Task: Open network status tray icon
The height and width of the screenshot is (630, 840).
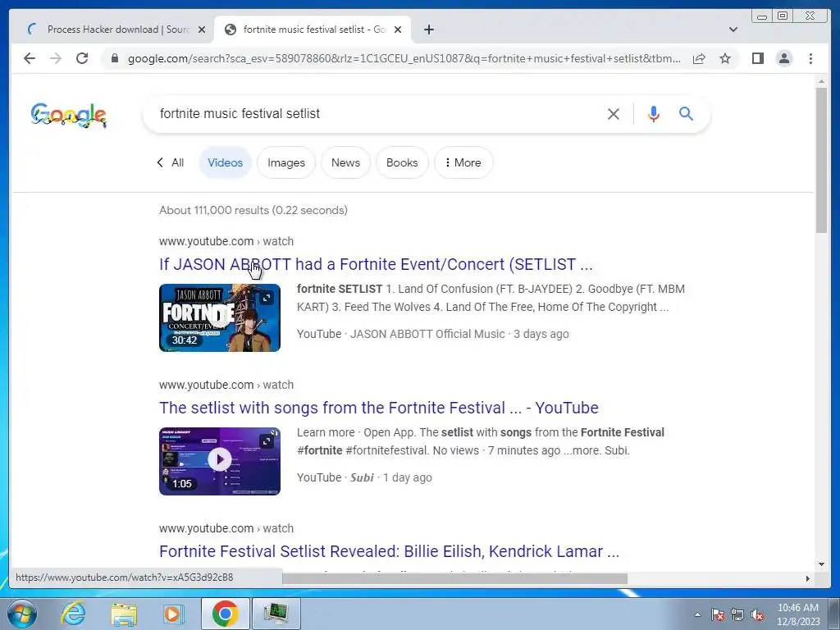Action: [737, 615]
